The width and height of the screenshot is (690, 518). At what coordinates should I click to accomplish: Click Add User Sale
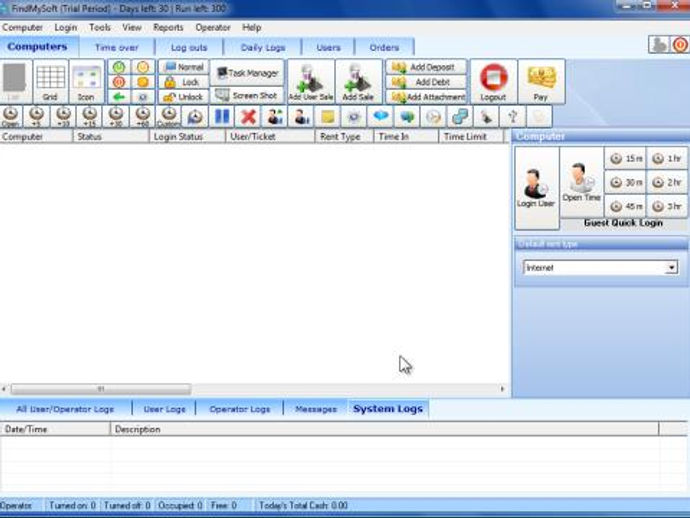tap(311, 82)
